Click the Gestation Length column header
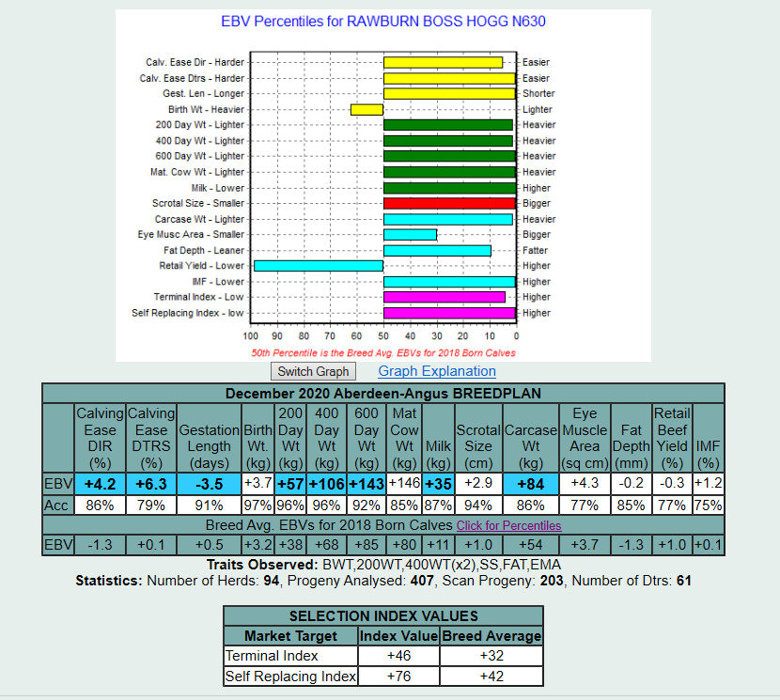The image size is (780, 700). [x=209, y=436]
